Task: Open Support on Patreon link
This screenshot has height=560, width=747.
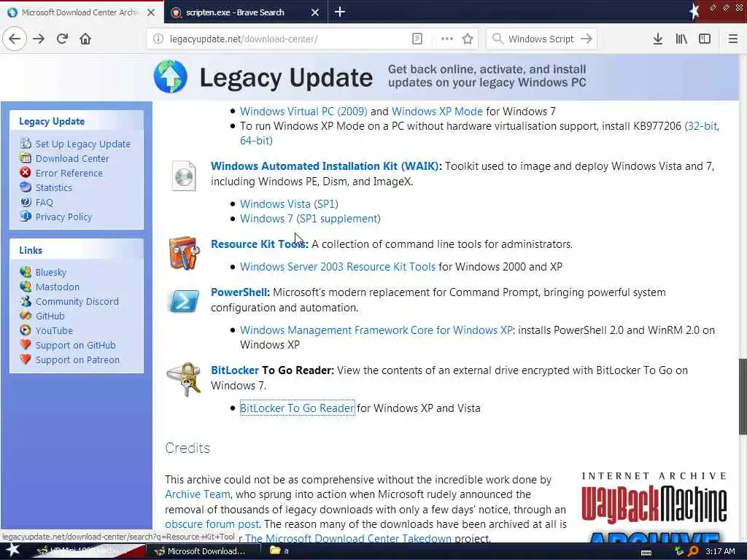Action: [77, 360]
